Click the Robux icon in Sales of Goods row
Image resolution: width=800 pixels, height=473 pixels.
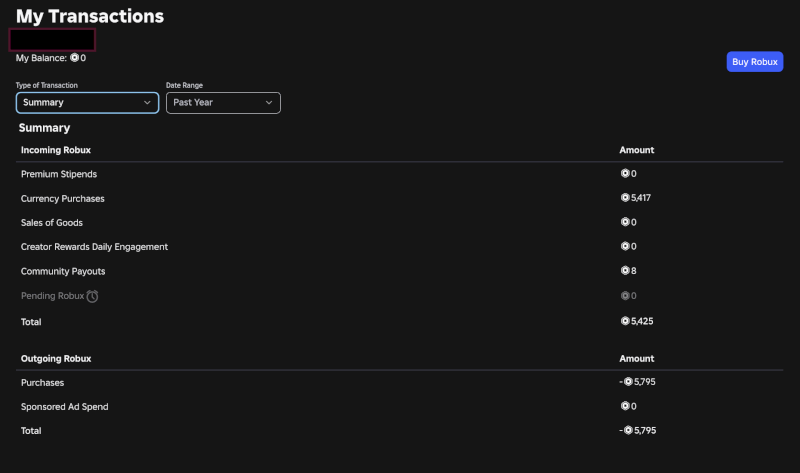(625, 222)
